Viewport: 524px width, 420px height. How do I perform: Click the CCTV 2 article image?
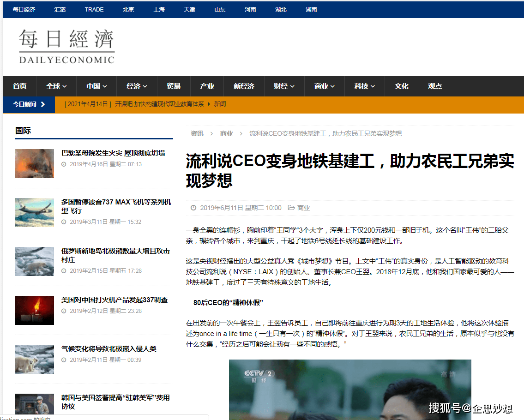tap(350, 390)
